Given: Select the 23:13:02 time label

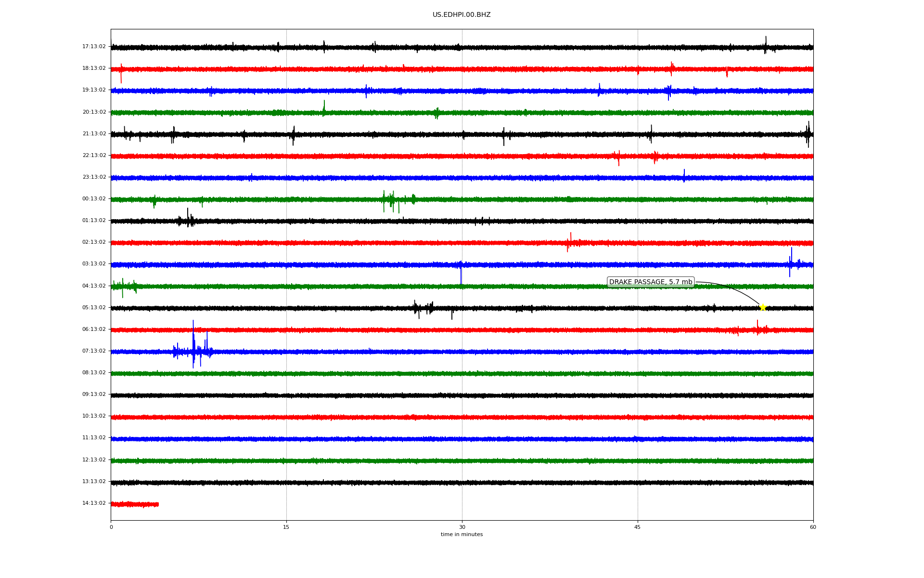Looking at the screenshot, I should 94,177.
